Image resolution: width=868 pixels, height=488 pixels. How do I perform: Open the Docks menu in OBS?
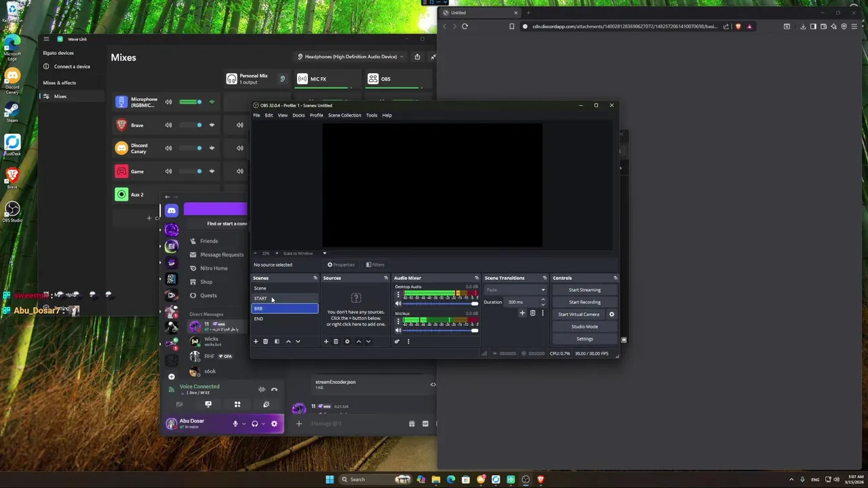(298, 115)
